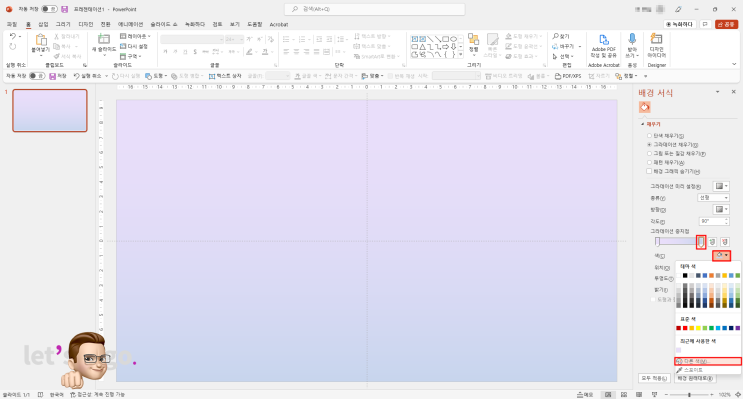Choose More Colors (다른 색) menu item
The image size is (743, 399).
pos(708,361)
